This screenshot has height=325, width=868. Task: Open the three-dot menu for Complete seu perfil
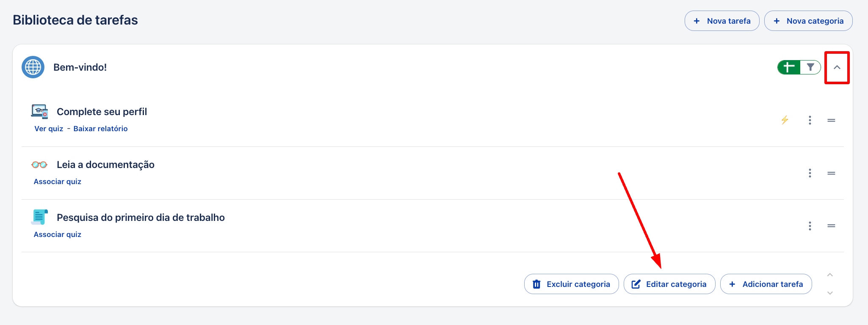[810, 120]
